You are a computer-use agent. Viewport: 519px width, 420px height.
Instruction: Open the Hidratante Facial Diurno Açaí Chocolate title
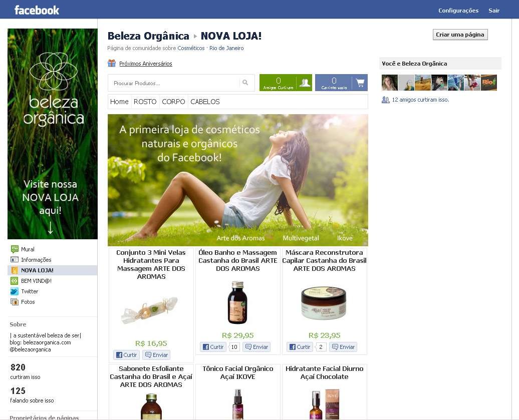point(325,373)
